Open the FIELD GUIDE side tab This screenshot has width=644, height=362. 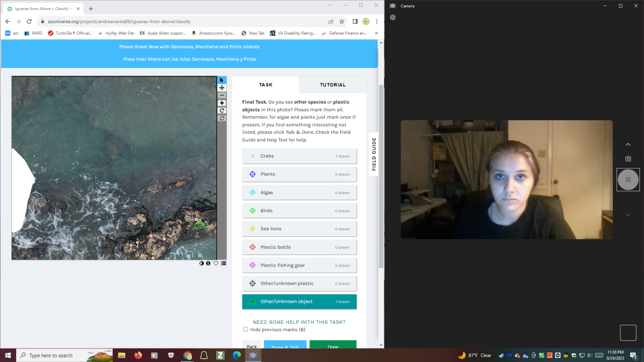tap(374, 154)
